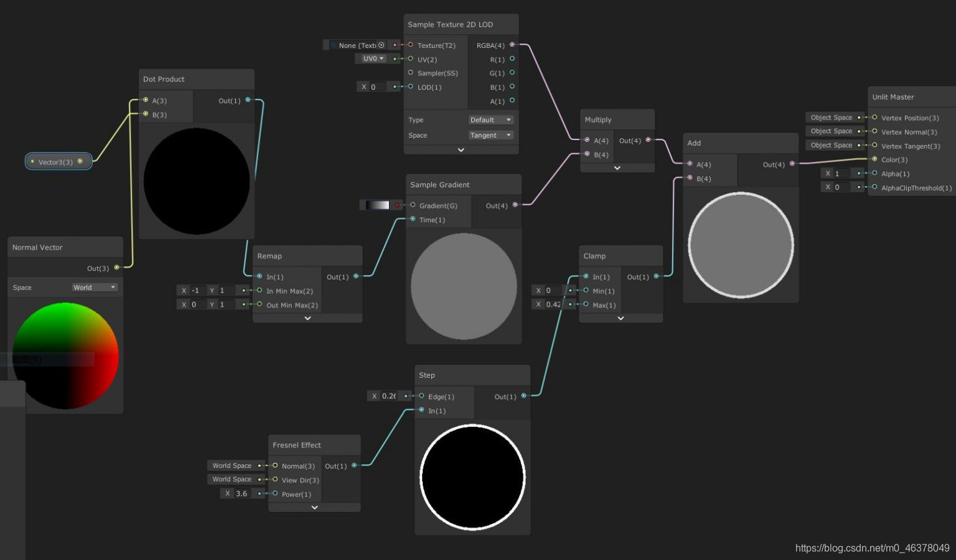This screenshot has width=956, height=560.
Task: Click the Out(1) output port of Fresnel Effect
Action: point(354,465)
